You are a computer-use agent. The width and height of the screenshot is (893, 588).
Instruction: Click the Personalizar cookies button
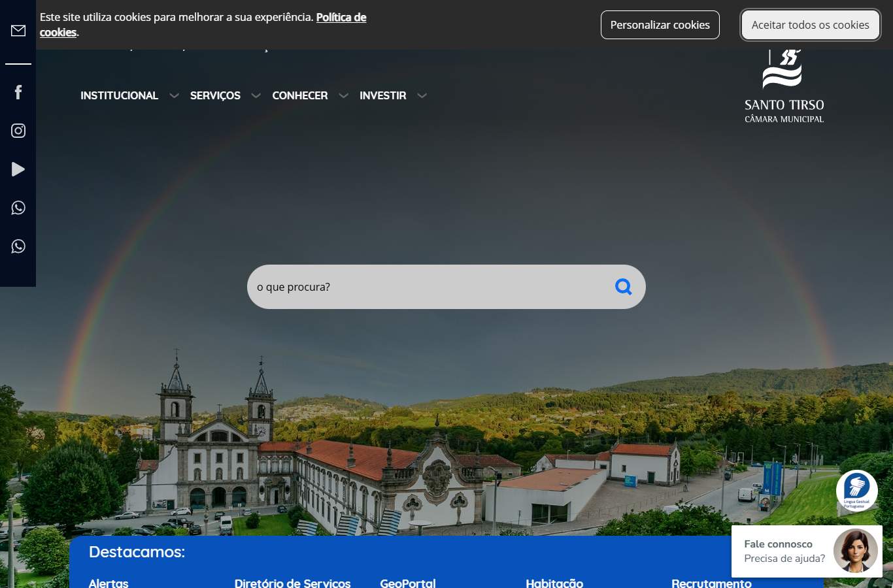pyautogui.click(x=660, y=25)
